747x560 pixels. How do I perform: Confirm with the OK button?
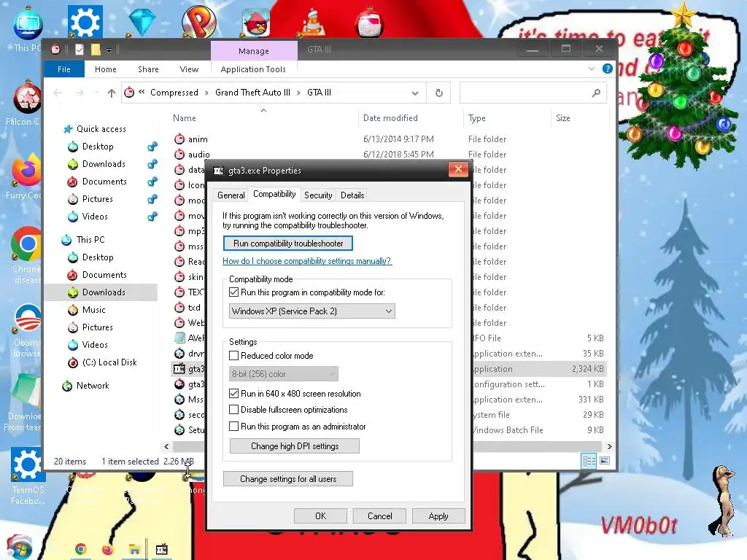click(321, 516)
